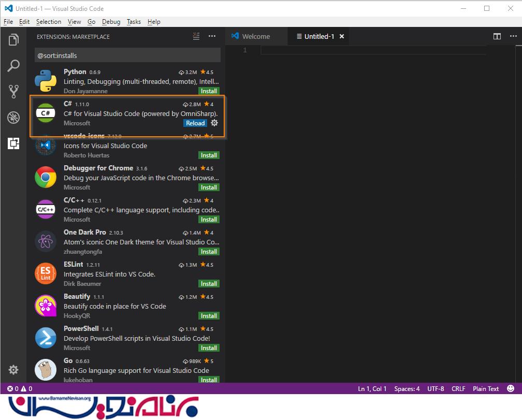Open the ESLint extension title

pyautogui.click(x=73, y=264)
